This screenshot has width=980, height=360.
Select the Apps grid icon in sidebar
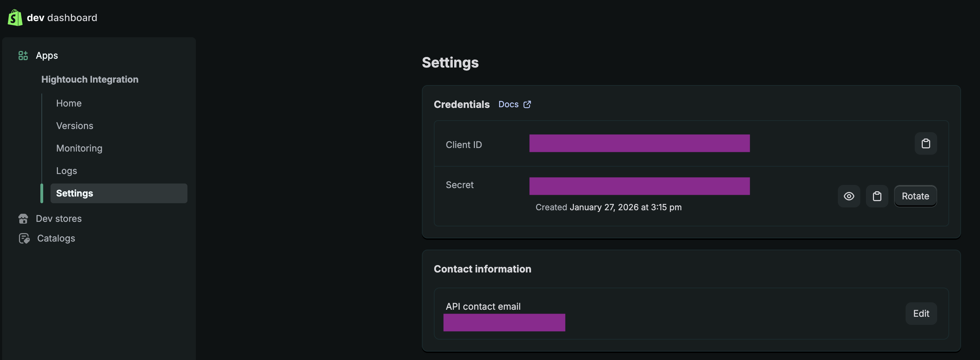click(x=23, y=55)
